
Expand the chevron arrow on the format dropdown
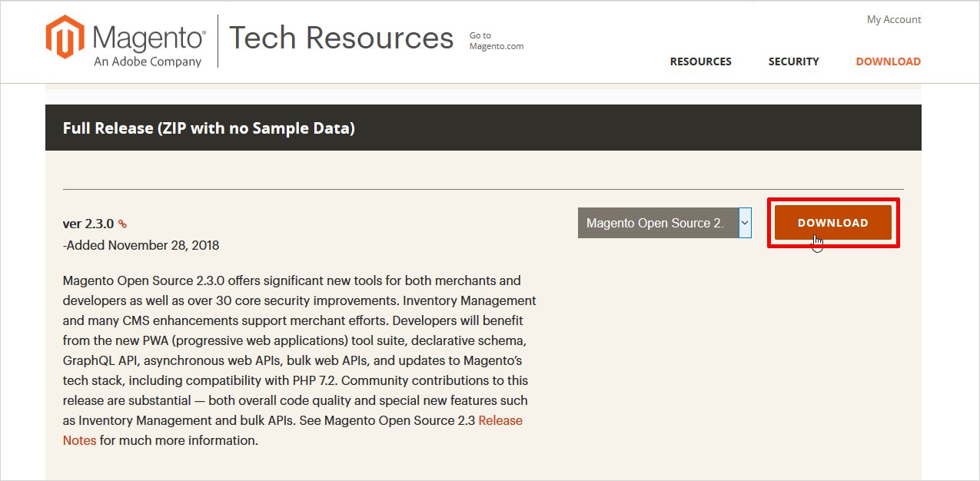(x=744, y=223)
